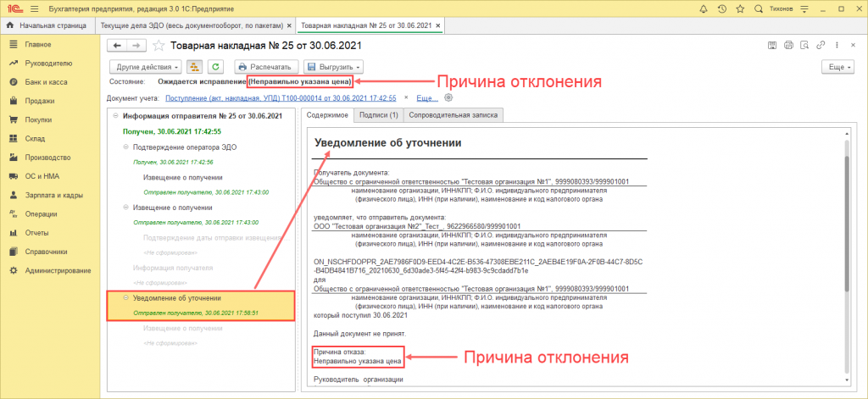Open the Зарплата и кадры section
868x399 pixels.
[53, 196]
